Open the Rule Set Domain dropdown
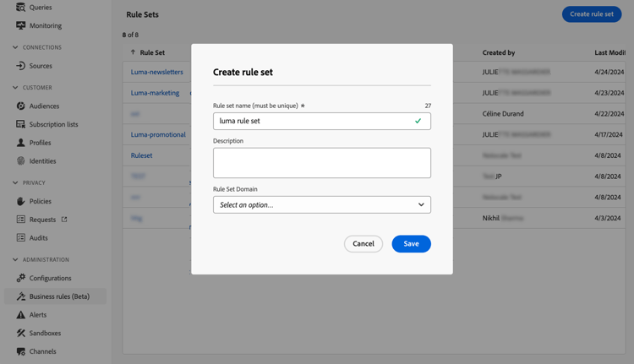This screenshot has width=634, height=364. click(321, 204)
